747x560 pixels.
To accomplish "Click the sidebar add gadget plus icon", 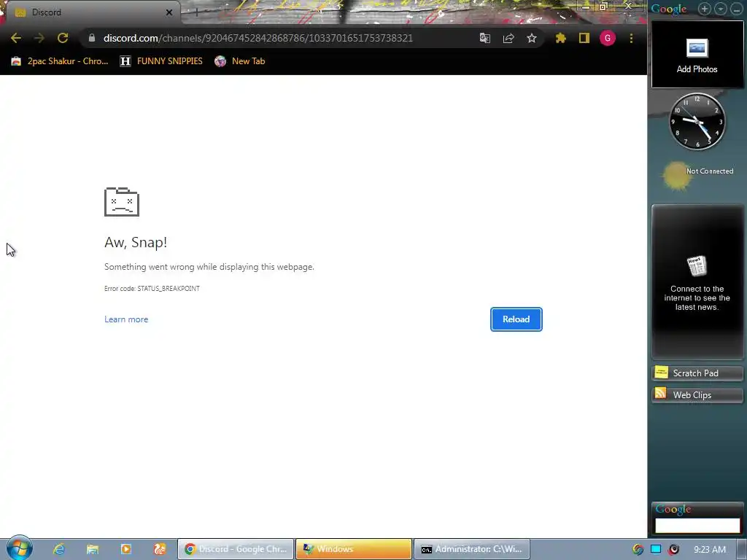I will tap(704, 9).
